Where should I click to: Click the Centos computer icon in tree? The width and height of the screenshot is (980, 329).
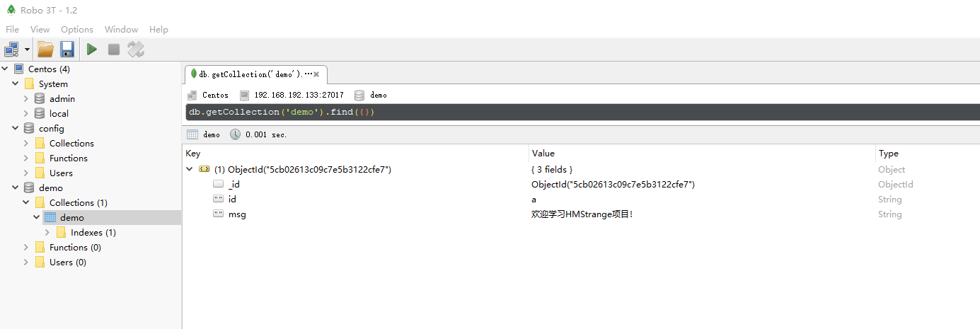(x=18, y=69)
